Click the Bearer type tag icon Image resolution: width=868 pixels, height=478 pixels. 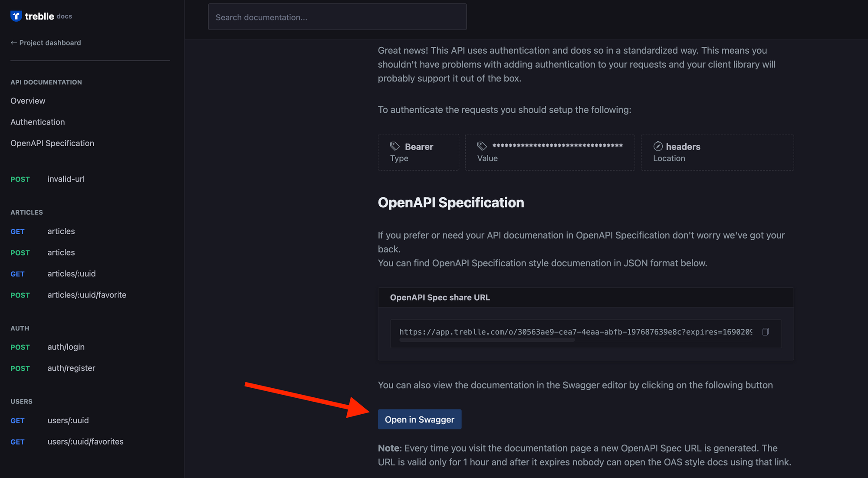395,146
